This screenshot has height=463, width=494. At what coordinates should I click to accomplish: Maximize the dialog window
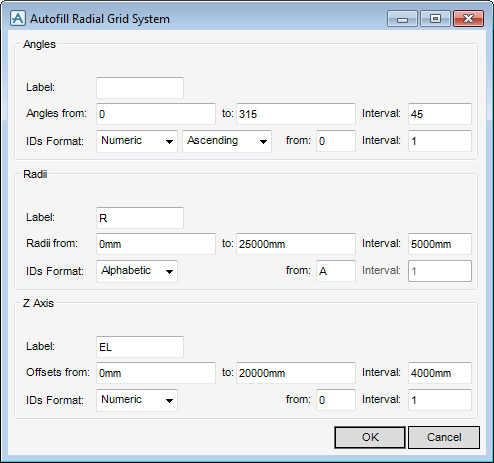pos(435,19)
